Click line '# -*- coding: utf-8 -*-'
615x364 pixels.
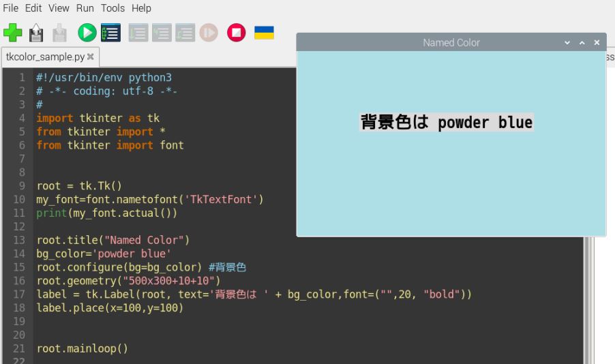106,91
